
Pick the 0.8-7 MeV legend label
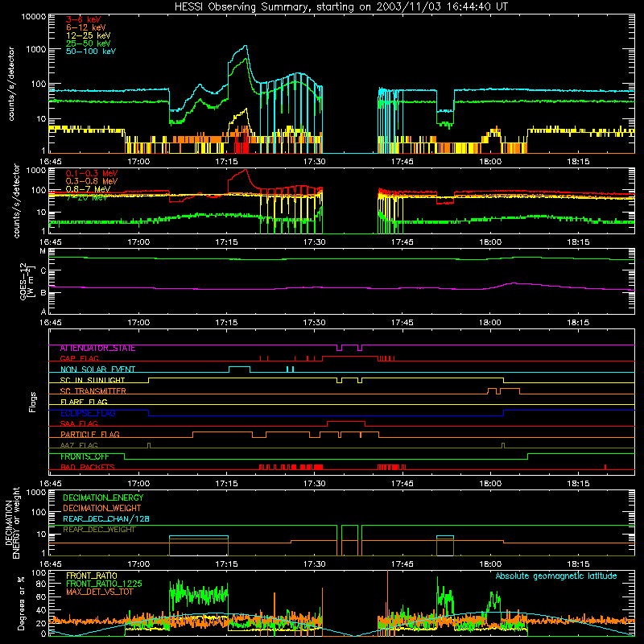pos(89,189)
